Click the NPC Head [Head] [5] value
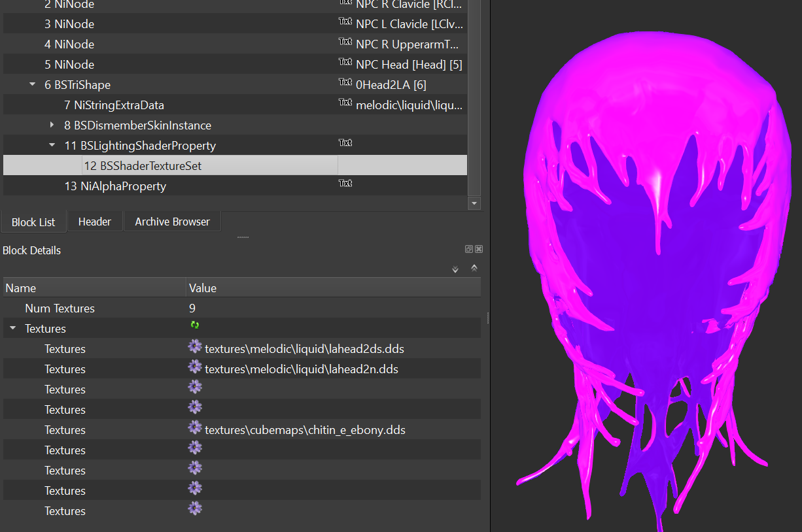The image size is (802, 532). tap(409, 65)
